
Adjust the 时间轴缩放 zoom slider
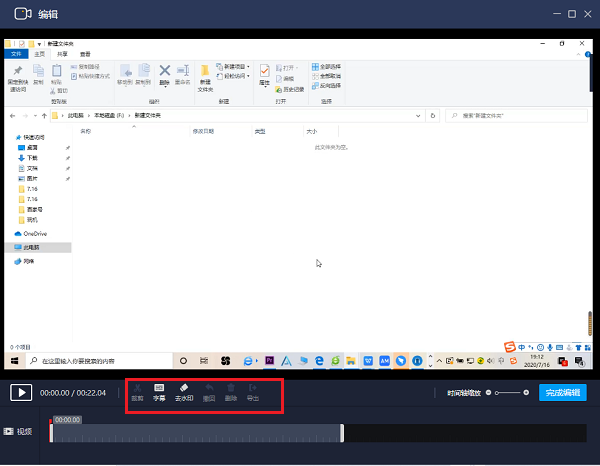[x=507, y=393]
